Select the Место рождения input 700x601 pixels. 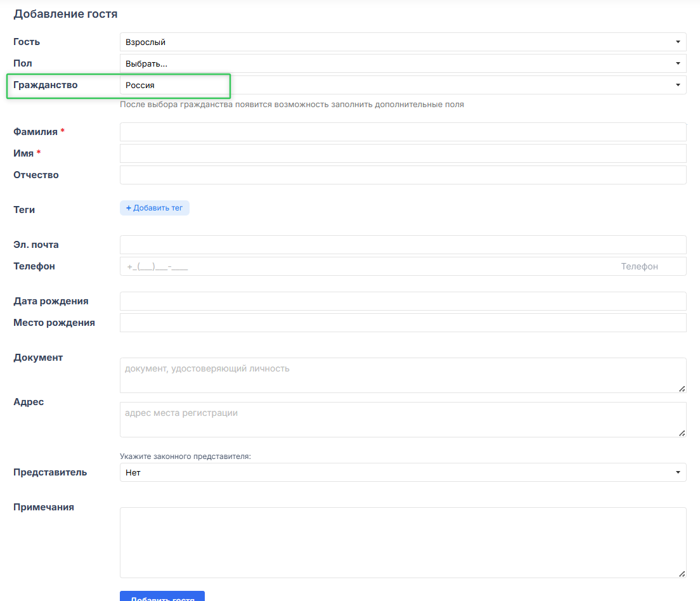point(403,323)
